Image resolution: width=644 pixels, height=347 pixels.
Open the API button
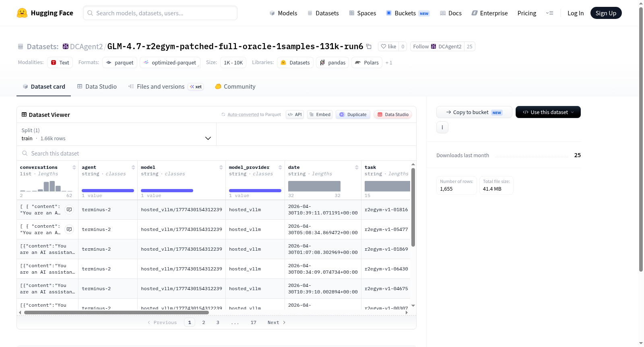(295, 114)
